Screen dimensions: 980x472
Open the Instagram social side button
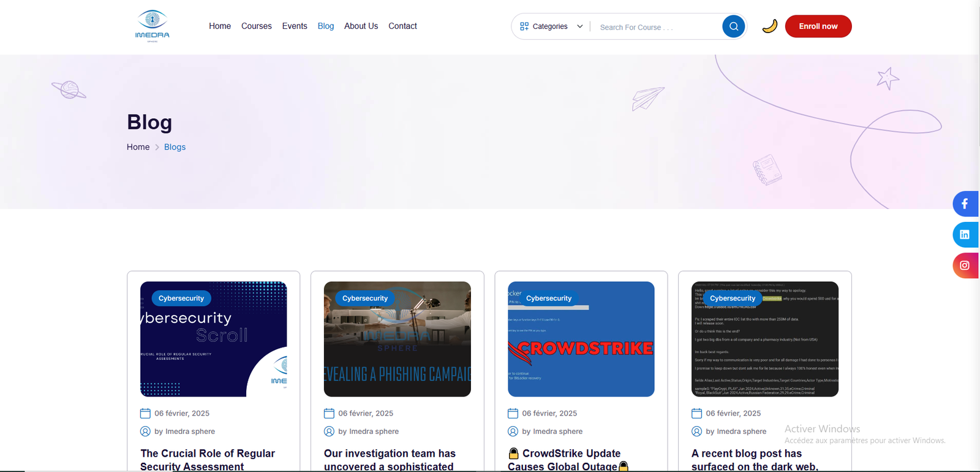point(965,265)
